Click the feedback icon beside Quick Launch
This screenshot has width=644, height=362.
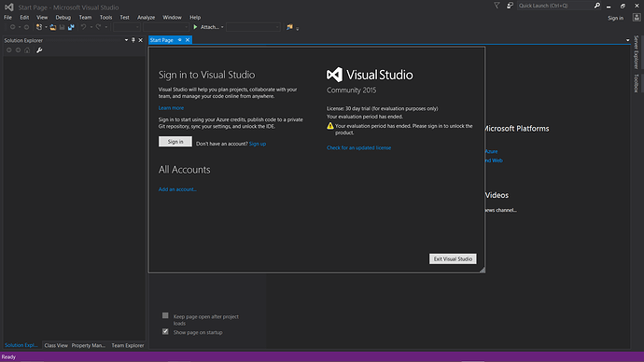tap(510, 6)
